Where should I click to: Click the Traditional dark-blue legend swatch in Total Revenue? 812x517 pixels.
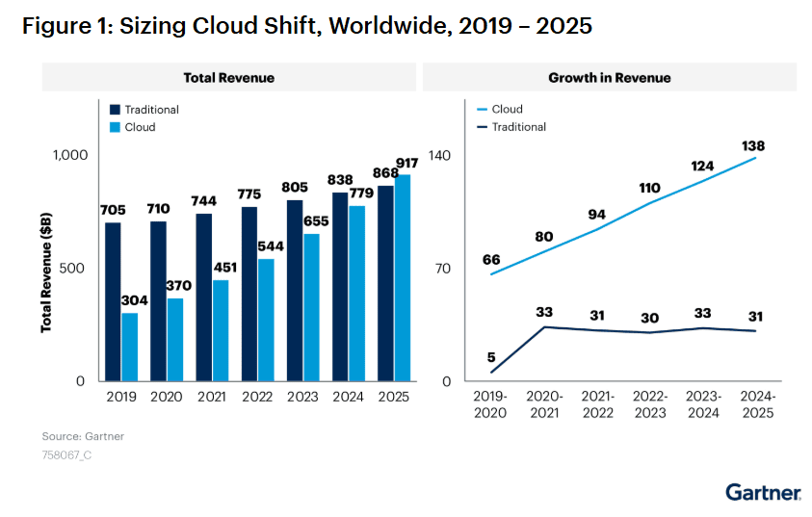[115, 110]
